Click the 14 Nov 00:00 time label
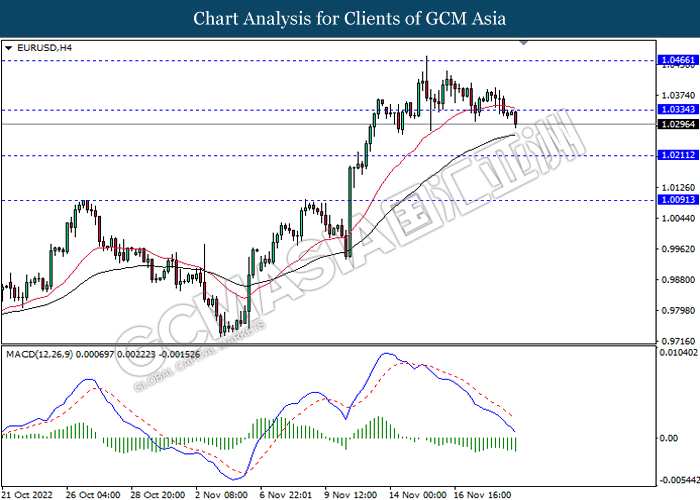 [x=417, y=495]
